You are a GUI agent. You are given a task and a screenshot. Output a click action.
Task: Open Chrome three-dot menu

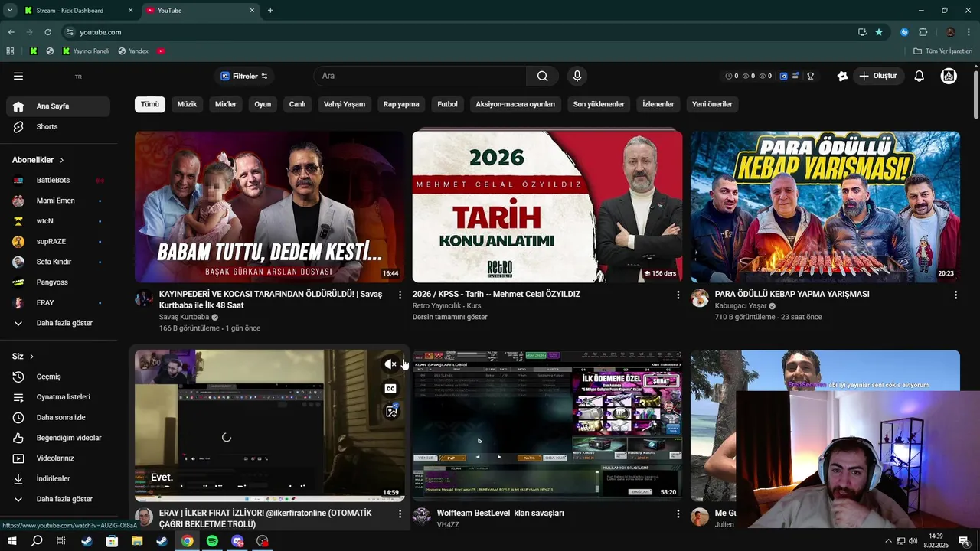pos(969,32)
